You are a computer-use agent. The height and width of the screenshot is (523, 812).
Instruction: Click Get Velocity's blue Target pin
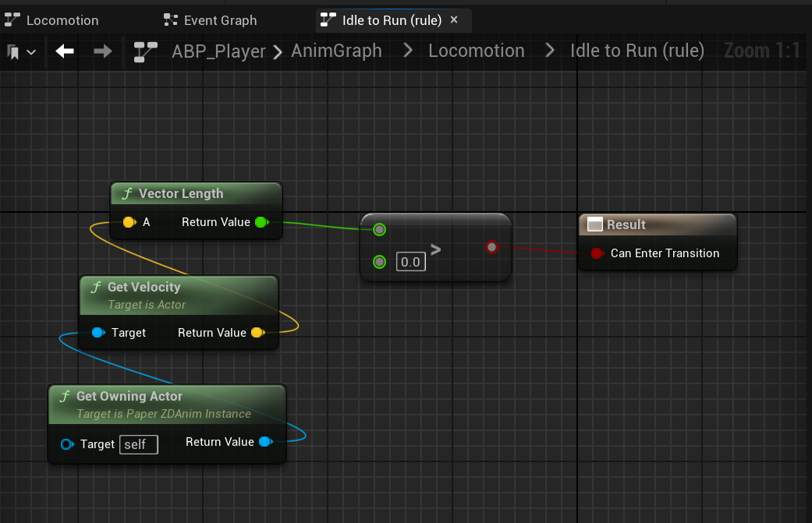98,333
